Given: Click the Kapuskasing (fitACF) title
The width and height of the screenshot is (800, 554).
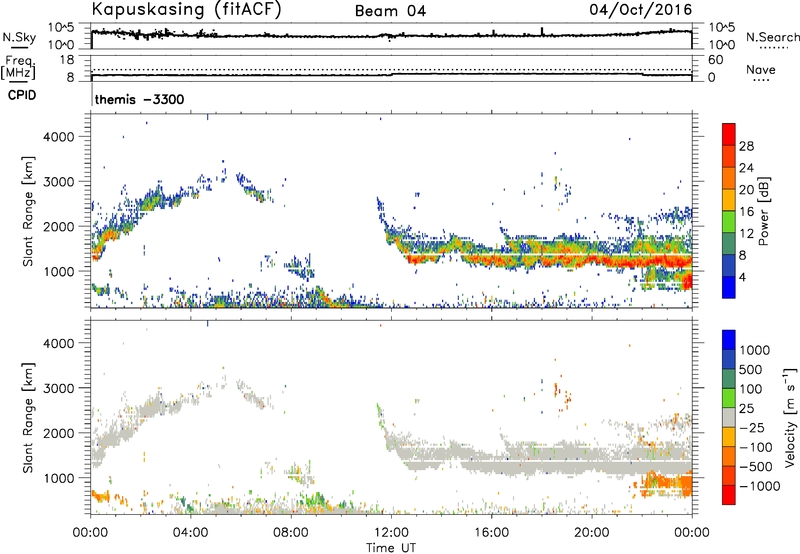Looking at the screenshot, I should click(x=186, y=9).
